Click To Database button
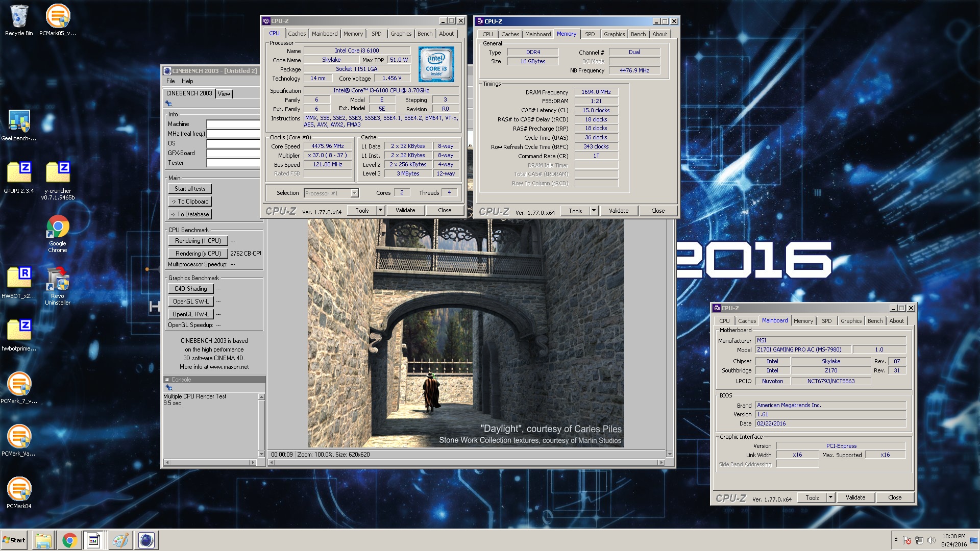The width and height of the screenshot is (980, 551). tap(190, 214)
